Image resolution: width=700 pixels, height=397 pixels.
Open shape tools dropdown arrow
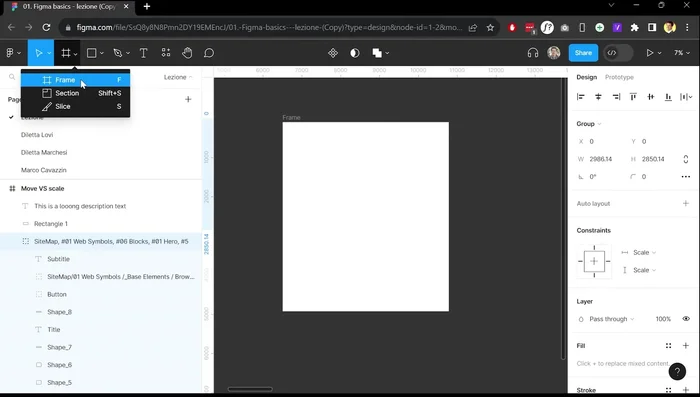102,53
